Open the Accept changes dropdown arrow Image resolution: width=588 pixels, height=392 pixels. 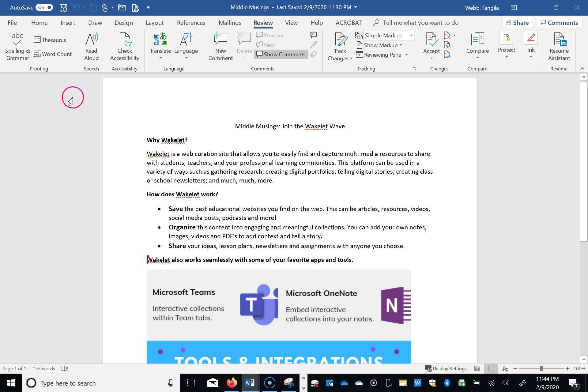click(x=431, y=58)
